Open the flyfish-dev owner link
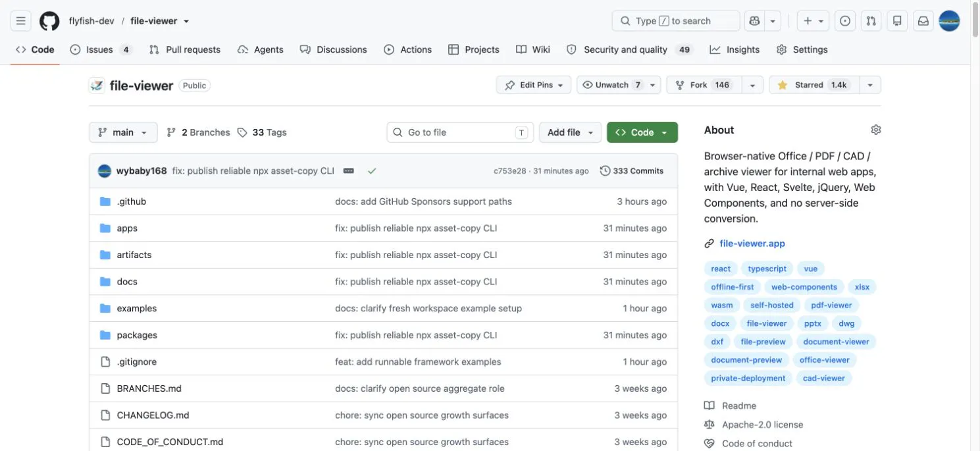Viewport: 980px width, 451px height. (91, 21)
